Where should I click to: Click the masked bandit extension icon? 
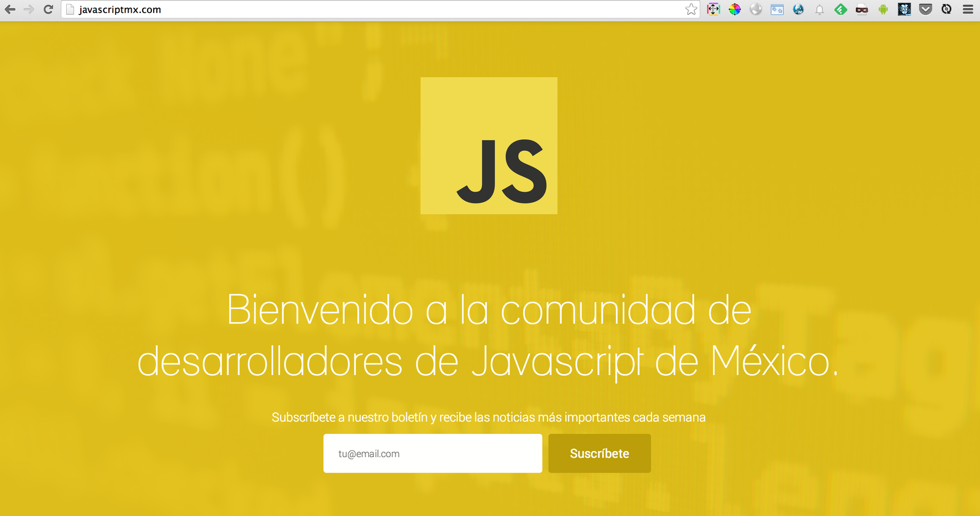[862, 9]
